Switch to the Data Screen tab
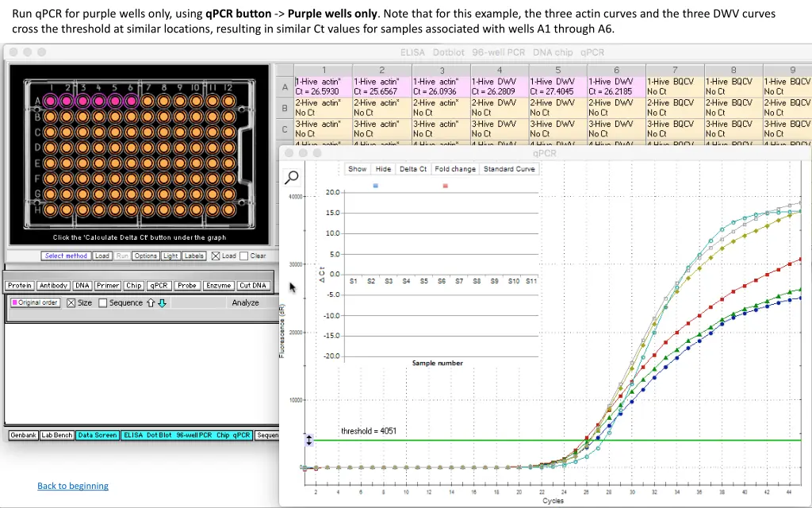 point(98,435)
